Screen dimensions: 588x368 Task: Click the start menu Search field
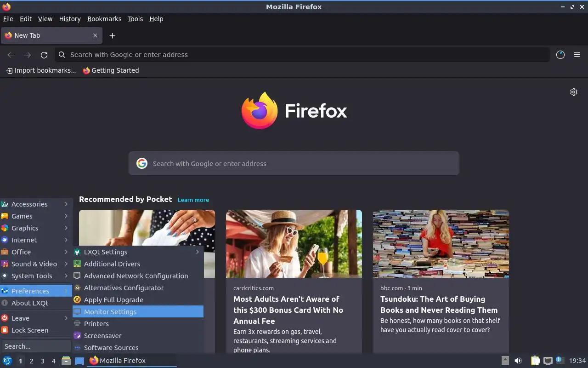(x=36, y=346)
